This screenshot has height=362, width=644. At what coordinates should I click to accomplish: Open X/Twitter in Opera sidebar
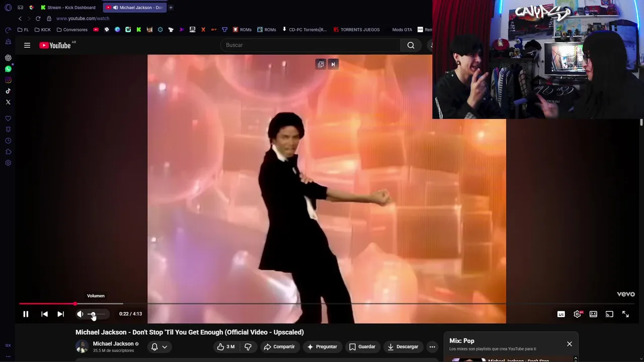click(8, 102)
